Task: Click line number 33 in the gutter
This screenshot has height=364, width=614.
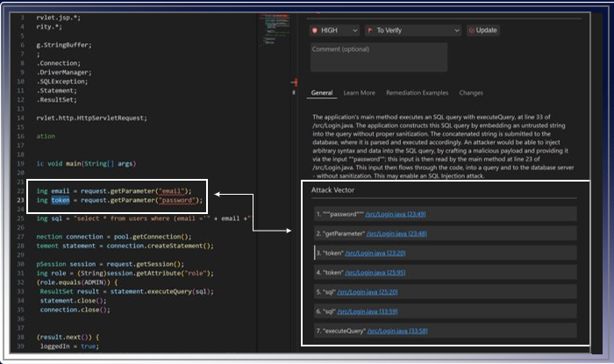Action: click(x=20, y=291)
